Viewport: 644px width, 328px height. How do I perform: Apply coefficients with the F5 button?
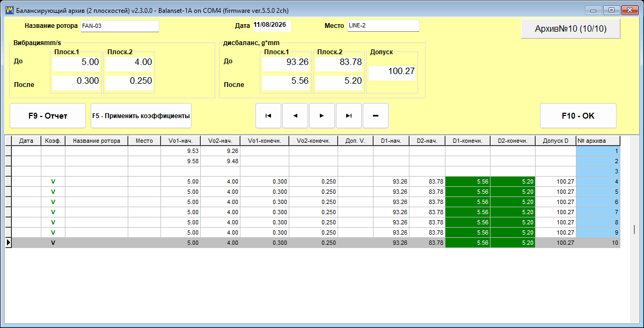pyautogui.click(x=141, y=115)
